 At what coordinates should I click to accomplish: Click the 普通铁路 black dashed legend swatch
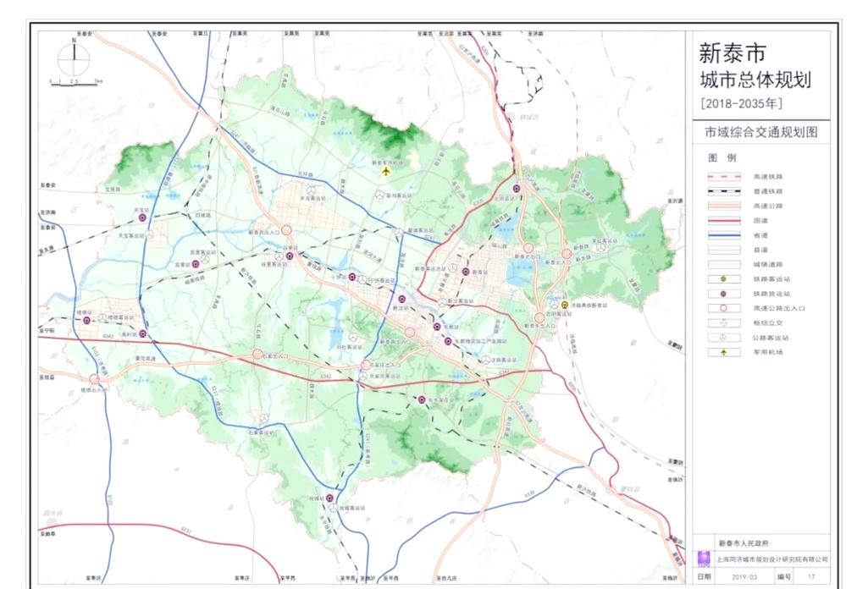click(x=724, y=191)
